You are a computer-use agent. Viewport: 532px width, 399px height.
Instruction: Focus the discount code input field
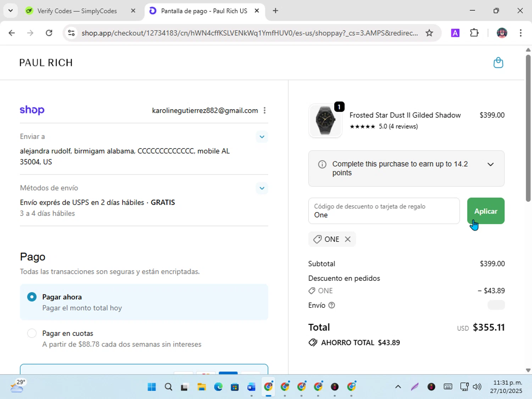(384, 211)
